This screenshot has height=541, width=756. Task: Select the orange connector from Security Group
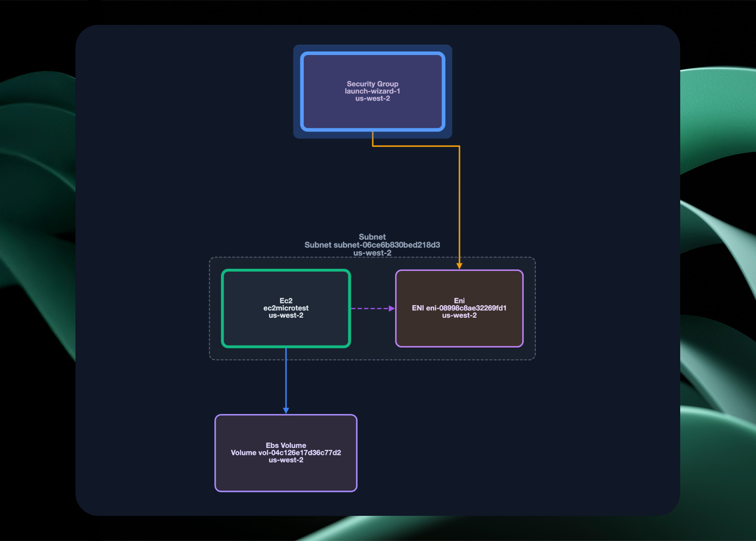point(459,200)
